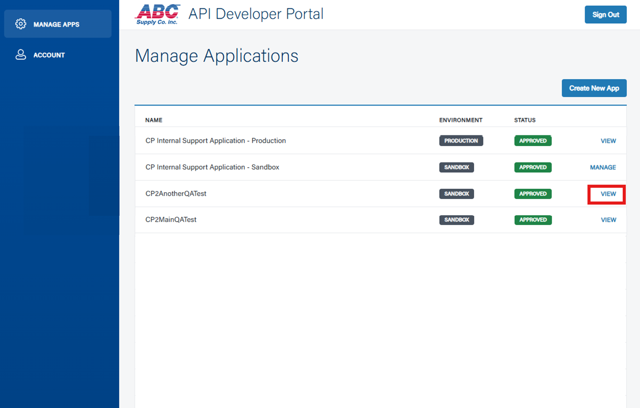Click the Sandbox badge in CP2AnotherQATest row

456,194
